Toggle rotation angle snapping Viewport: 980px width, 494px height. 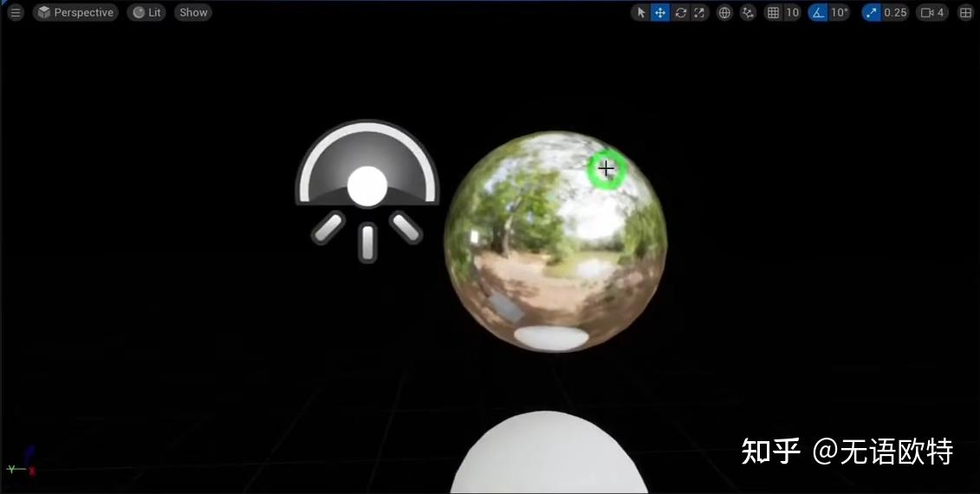(x=818, y=12)
